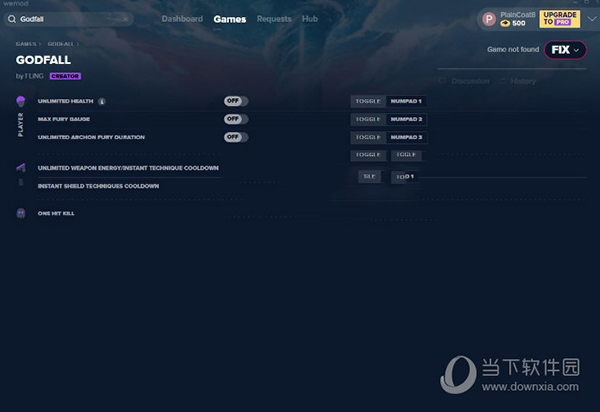Go to the Hub tab
This screenshot has width=600, height=412.
tap(310, 19)
